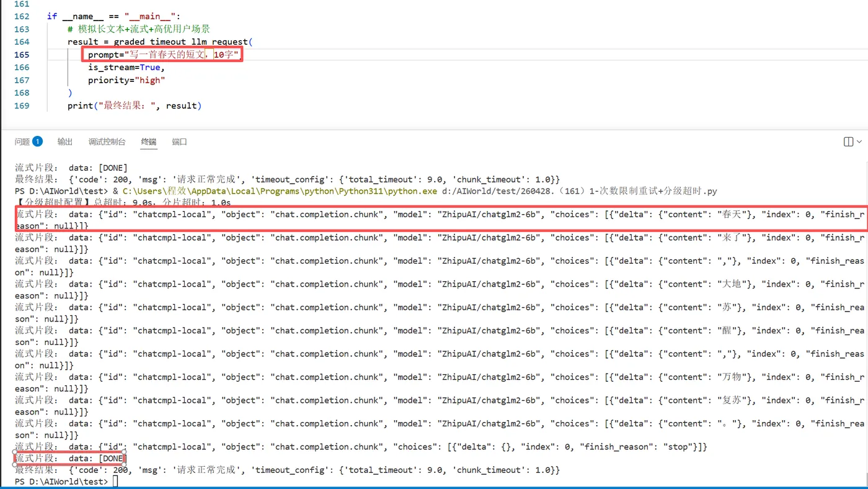Screen dimensions: 868x489
Task: Click line number 169 in the gutter
Action: click(22, 105)
